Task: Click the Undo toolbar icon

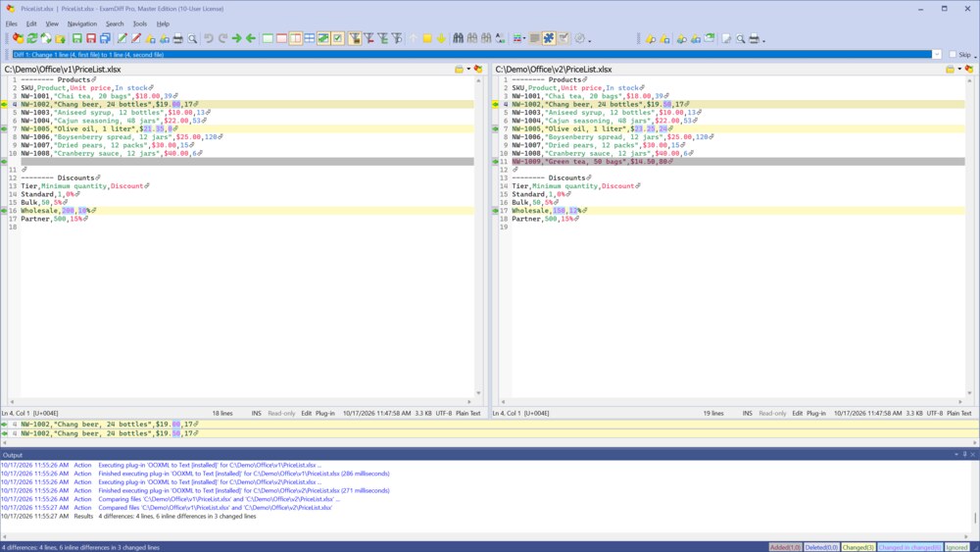Action: pyautogui.click(x=209, y=39)
